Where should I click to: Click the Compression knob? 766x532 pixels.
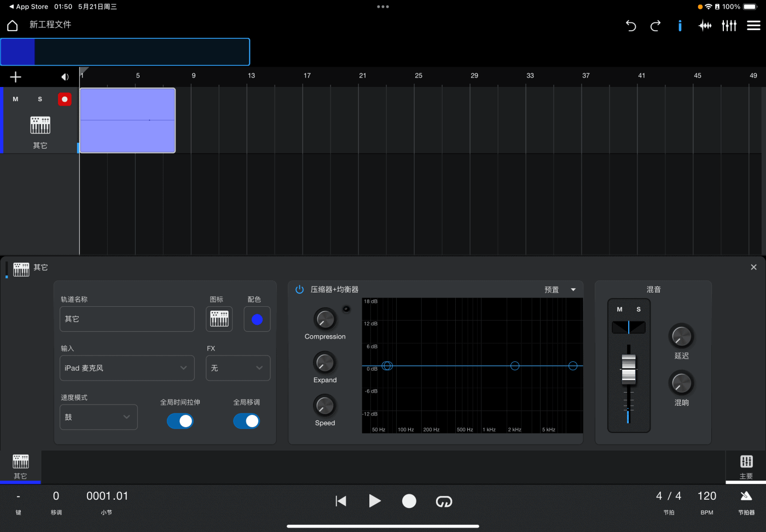click(x=325, y=319)
